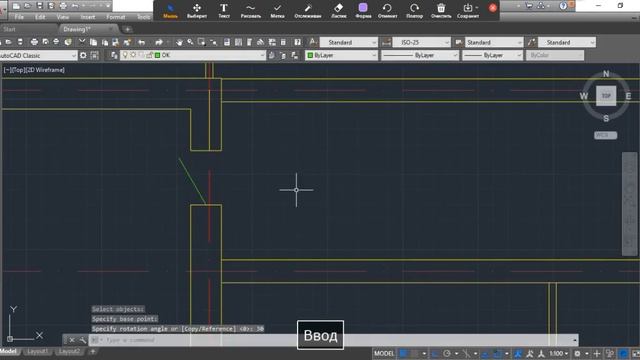Activate the Рисовать draw tool
640x360 pixels.
coord(251,11)
